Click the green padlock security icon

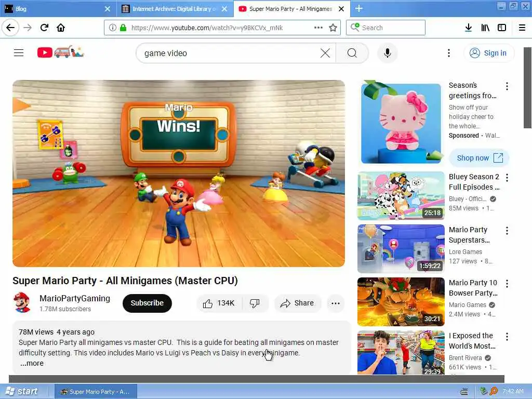pyautogui.click(x=123, y=28)
